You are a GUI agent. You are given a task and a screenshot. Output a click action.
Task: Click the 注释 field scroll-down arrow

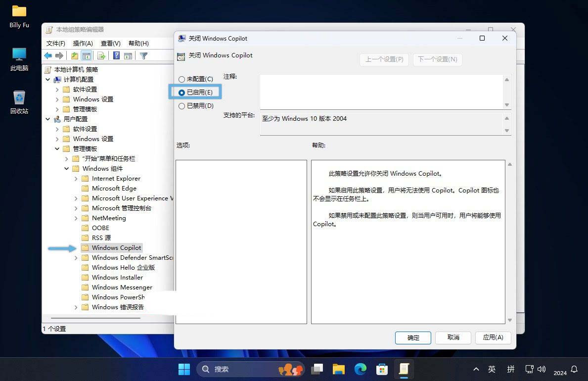507,105
